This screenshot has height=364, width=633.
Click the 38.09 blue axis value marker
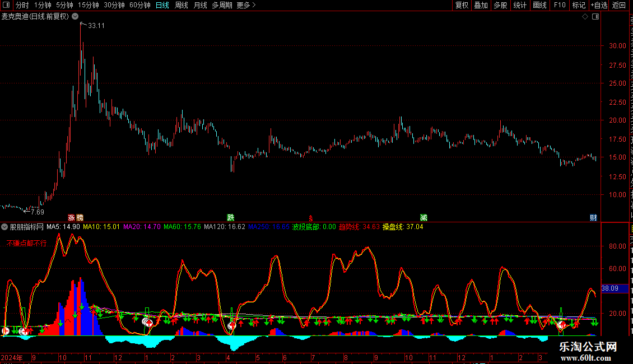coord(615,288)
